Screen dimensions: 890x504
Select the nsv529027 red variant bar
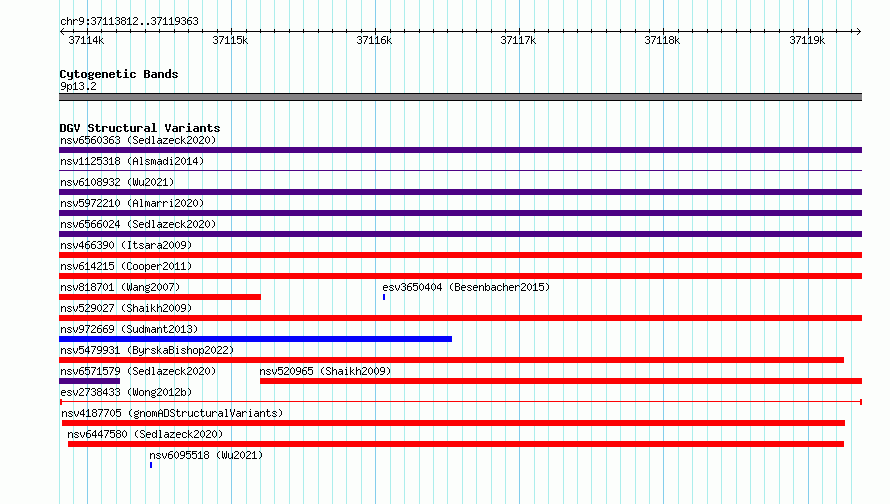tap(460, 318)
